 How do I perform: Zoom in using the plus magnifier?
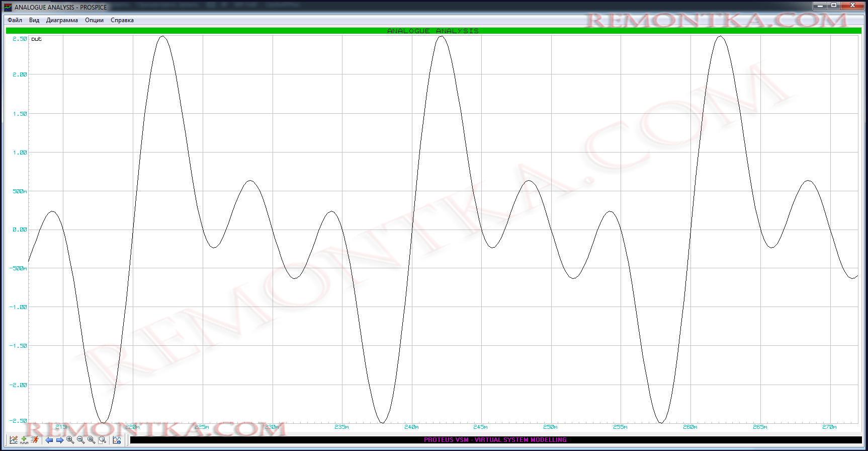[x=70, y=440]
